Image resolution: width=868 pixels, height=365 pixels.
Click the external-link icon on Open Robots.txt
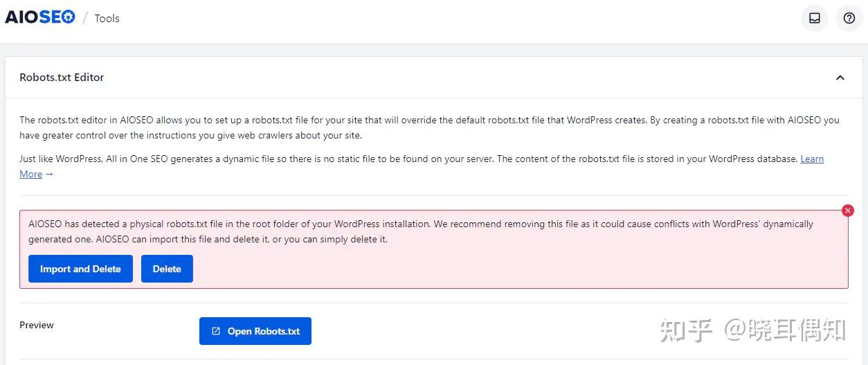click(x=216, y=331)
